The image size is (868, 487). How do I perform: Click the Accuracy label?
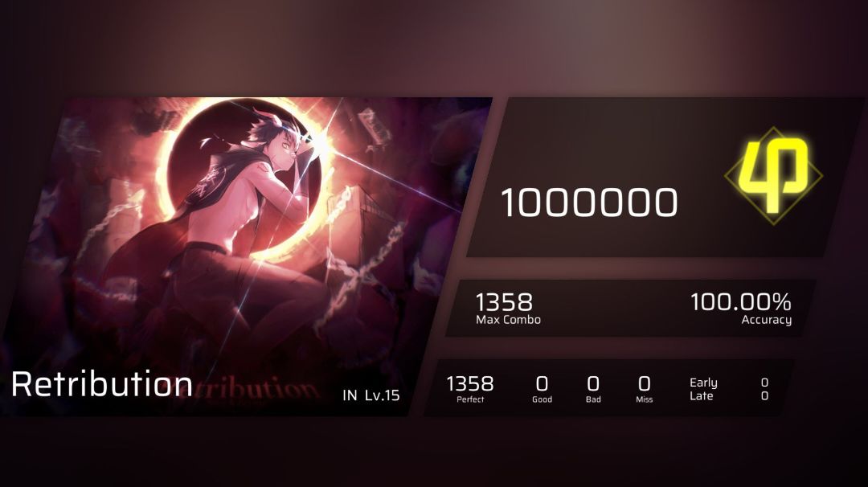[767, 320]
